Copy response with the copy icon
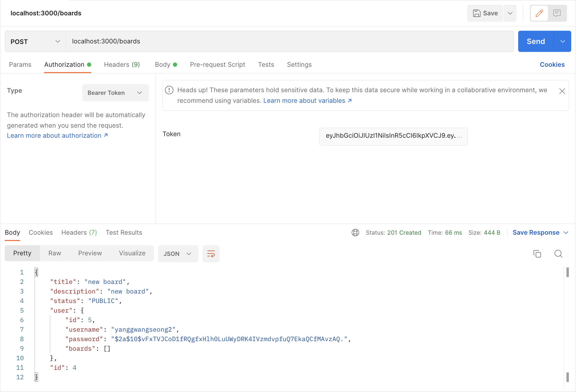 [x=537, y=254]
